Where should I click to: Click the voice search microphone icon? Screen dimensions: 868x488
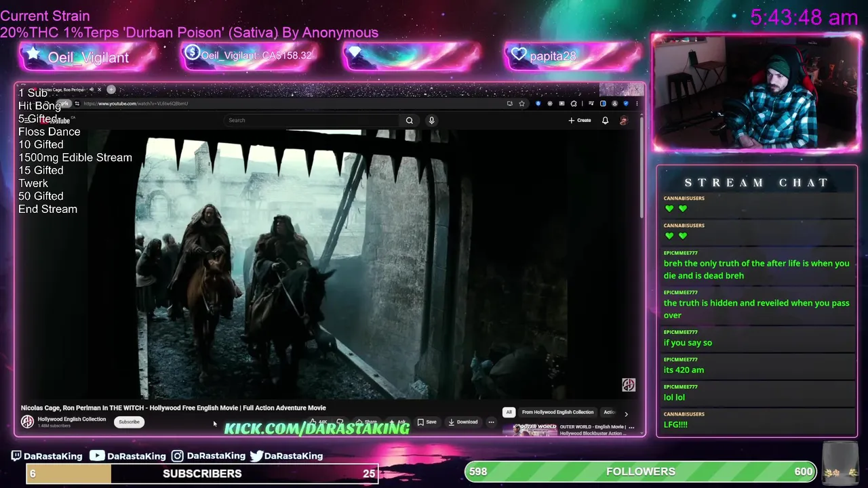[431, 121]
